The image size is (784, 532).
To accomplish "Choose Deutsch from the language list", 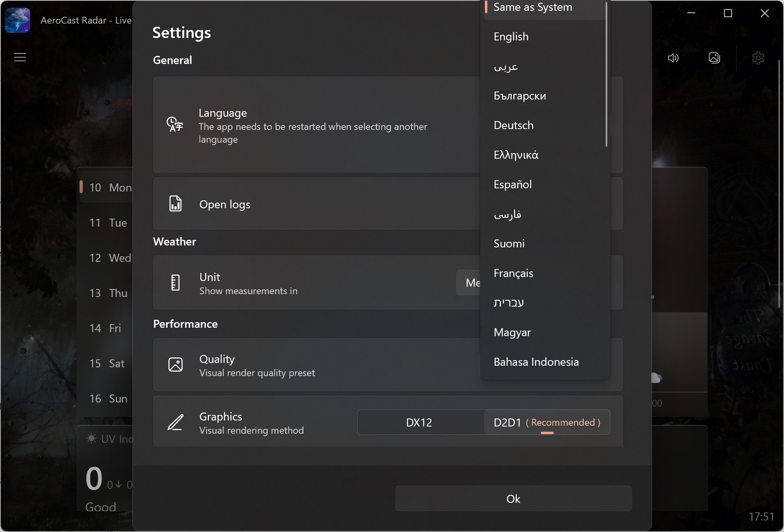I will [514, 125].
